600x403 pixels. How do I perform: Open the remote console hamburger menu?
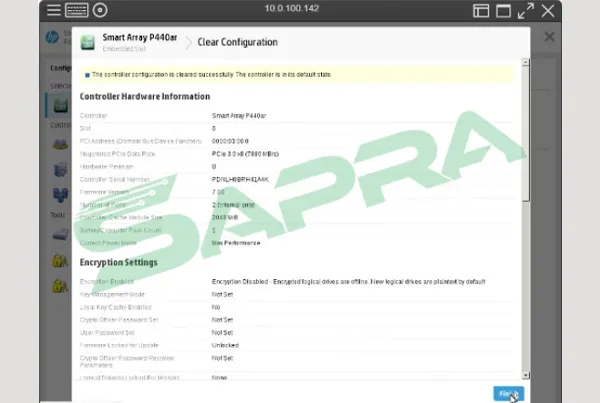pyautogui.click(x=54, y=10)
